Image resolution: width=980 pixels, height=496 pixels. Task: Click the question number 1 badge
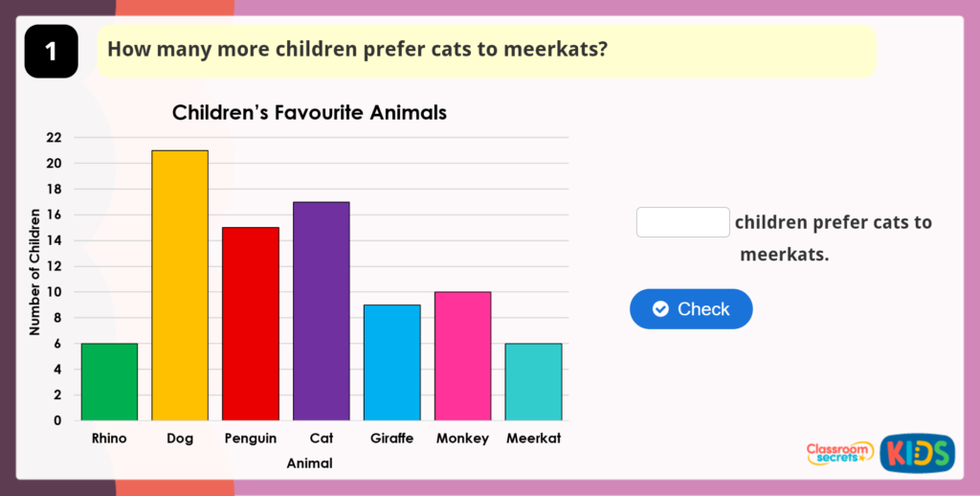click(x=51, y=52)
